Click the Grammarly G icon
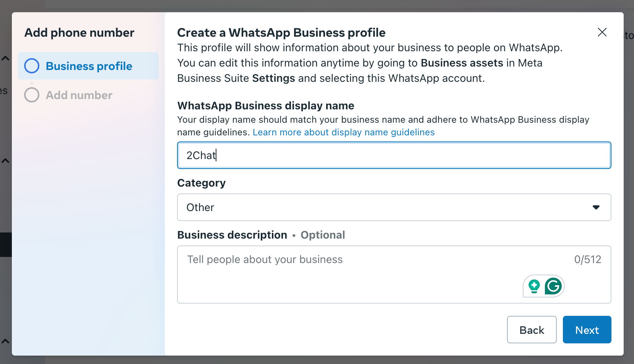This screenshot has width=634, height=364. tap(553, 286)
